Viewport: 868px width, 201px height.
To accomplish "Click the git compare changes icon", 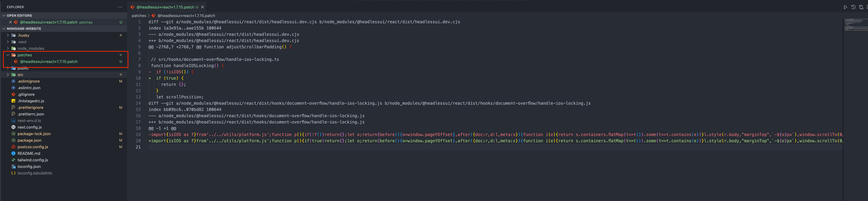I will pos(861,7).
